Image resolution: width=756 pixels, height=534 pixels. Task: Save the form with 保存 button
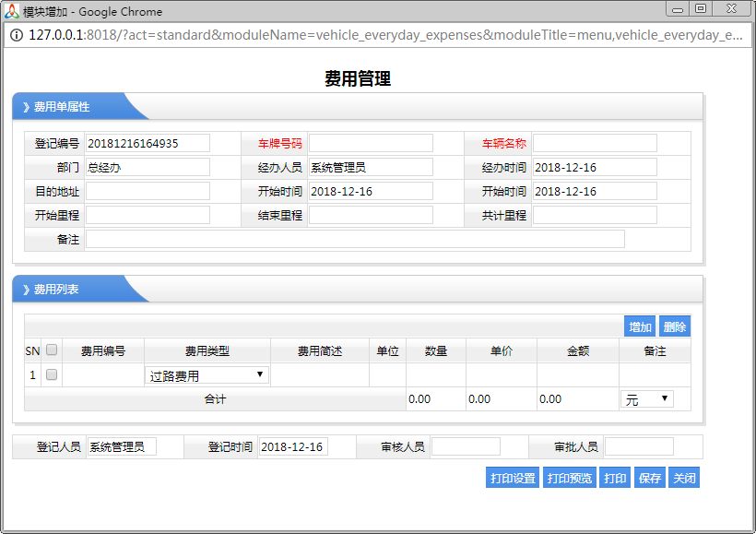tap(649, 479)
